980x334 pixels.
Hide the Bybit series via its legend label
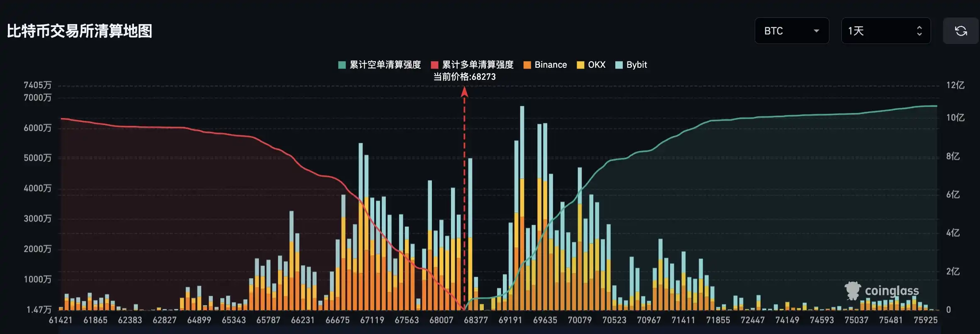pos(636,65)
